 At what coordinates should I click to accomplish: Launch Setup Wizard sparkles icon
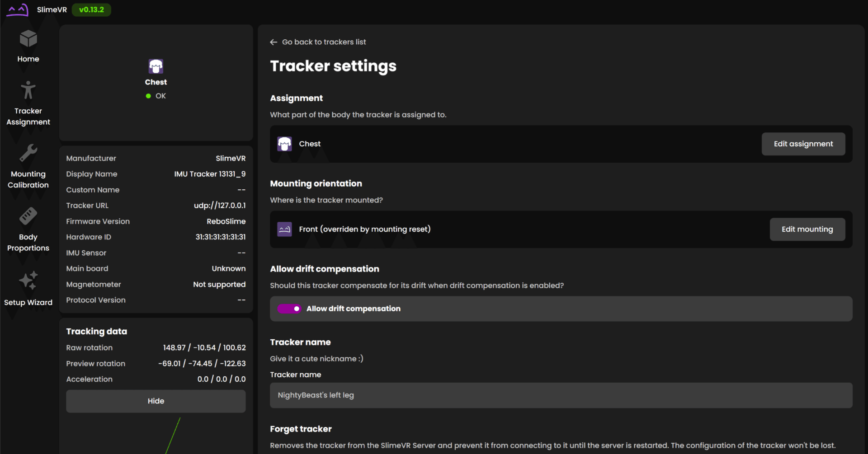(28, 281)
